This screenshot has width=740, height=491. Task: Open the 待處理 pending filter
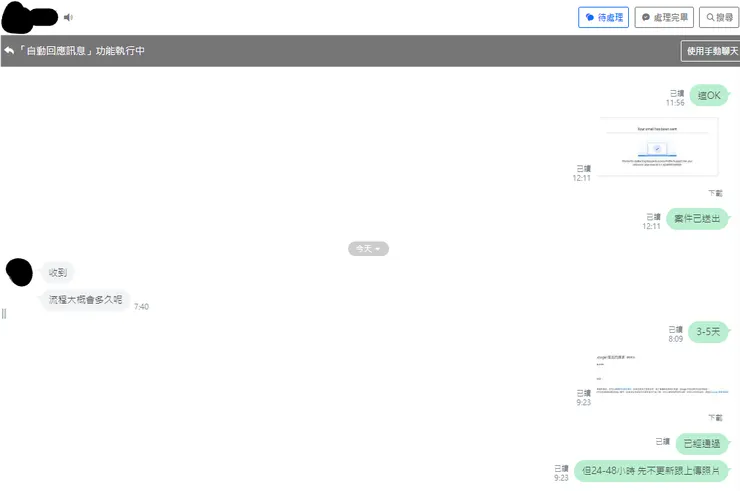click(x=603, y=17)
